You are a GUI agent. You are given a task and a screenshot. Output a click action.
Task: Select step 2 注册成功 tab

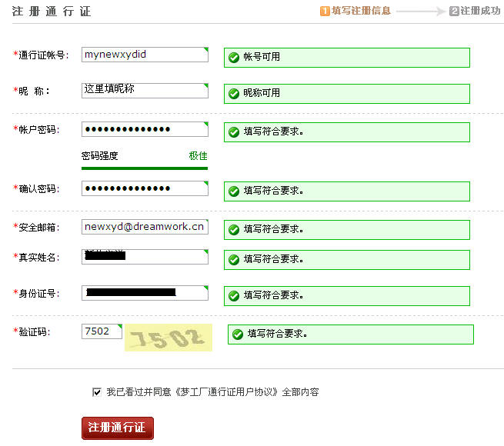(475, 11)
